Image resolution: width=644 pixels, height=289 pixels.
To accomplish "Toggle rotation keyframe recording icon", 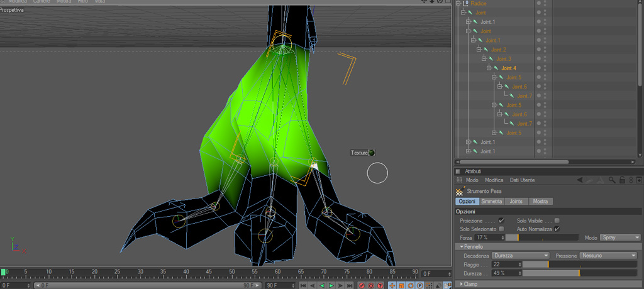I will tap(411, 285).
